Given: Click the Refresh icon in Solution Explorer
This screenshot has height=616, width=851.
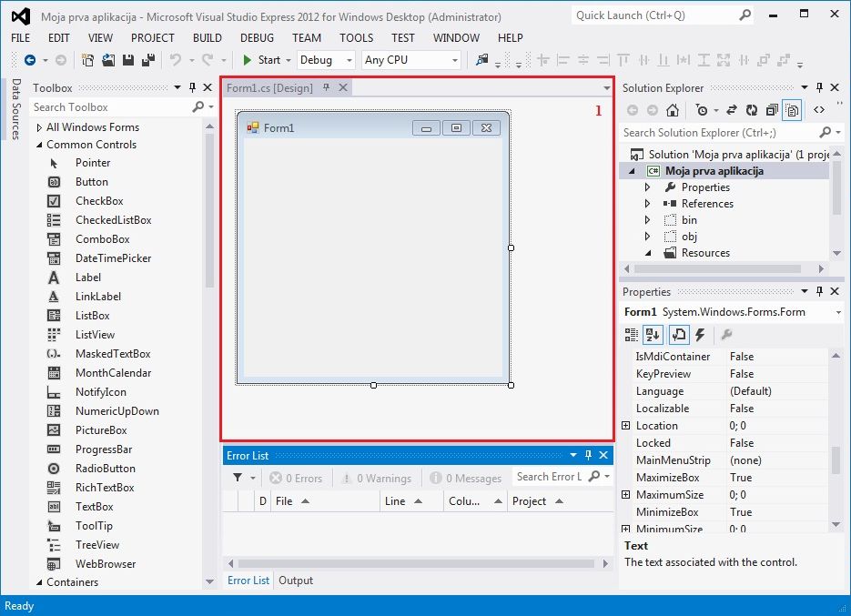Looking at the screenshot, I should (751, 110).
